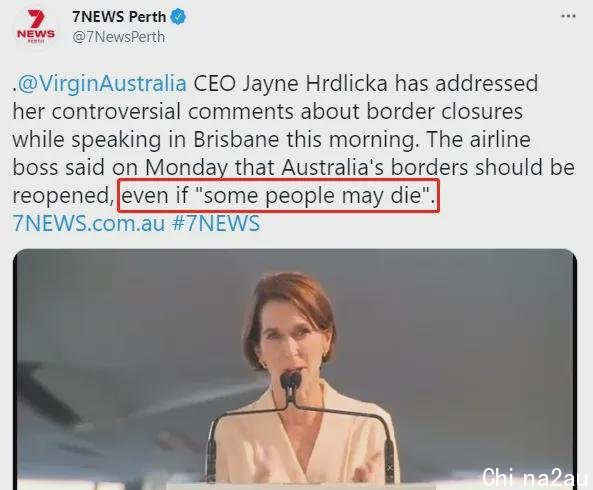Open the @VirginAustralia mention

pos(102,84)
